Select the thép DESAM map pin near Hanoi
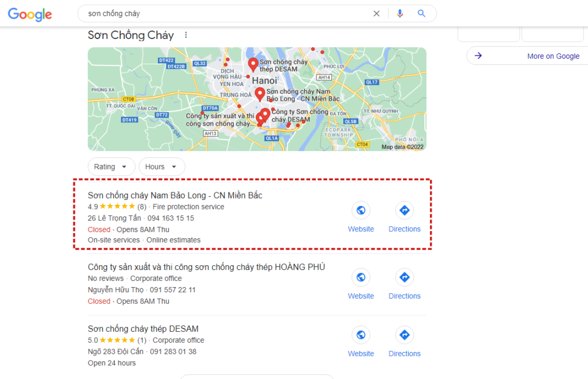Viewport: 588px width, 379px height. tap(253, 64)
